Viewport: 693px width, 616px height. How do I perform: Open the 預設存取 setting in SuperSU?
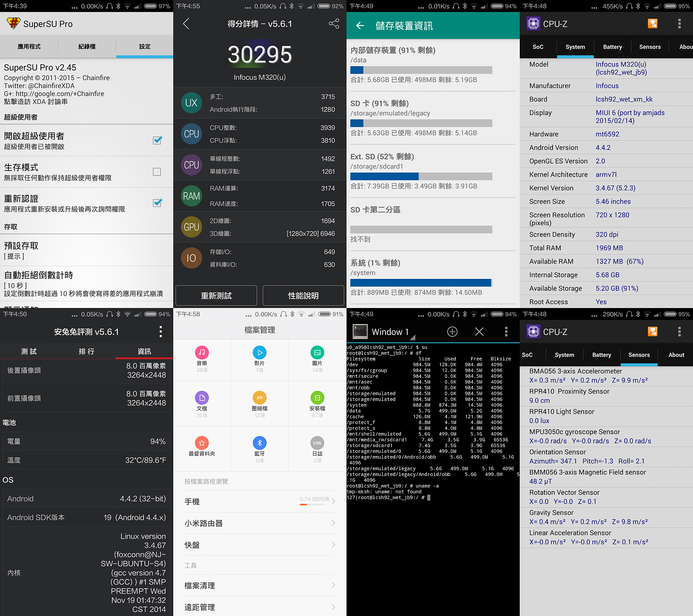click(86, 250)
